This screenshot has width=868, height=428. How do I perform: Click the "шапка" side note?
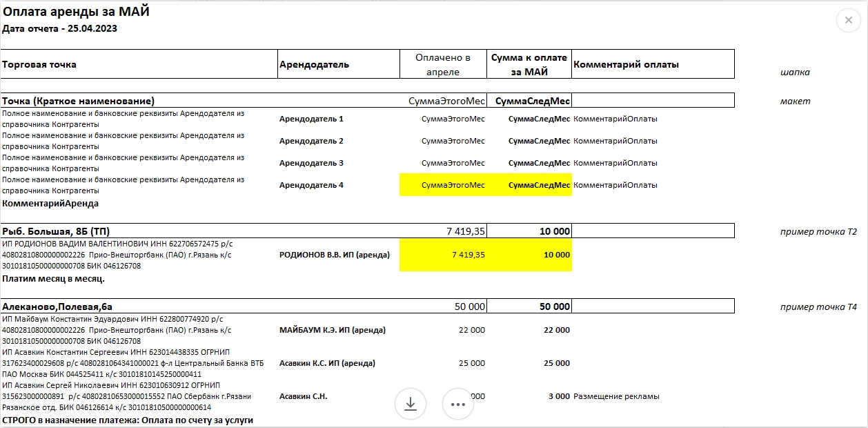(x=795, y=72)
